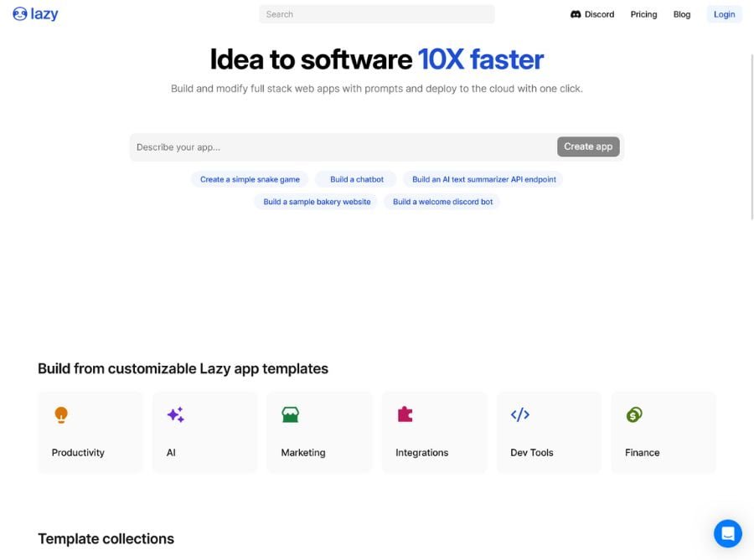Screen dimensions: 754x560
Task: Open the Productivity card label
Action: click(x=78, y=452)
